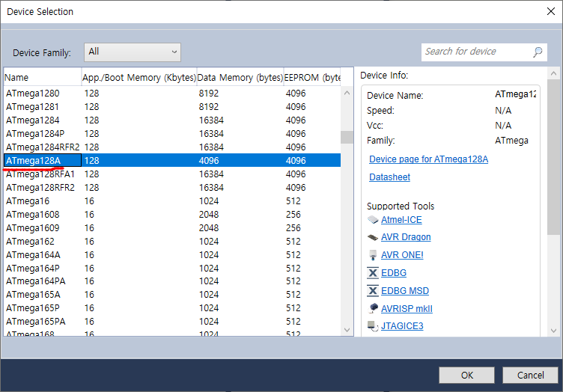Image resolution: width=563 pixels, height=392 pixels.
Task: Click the EDBG tool icon
Action: [373, 273]
